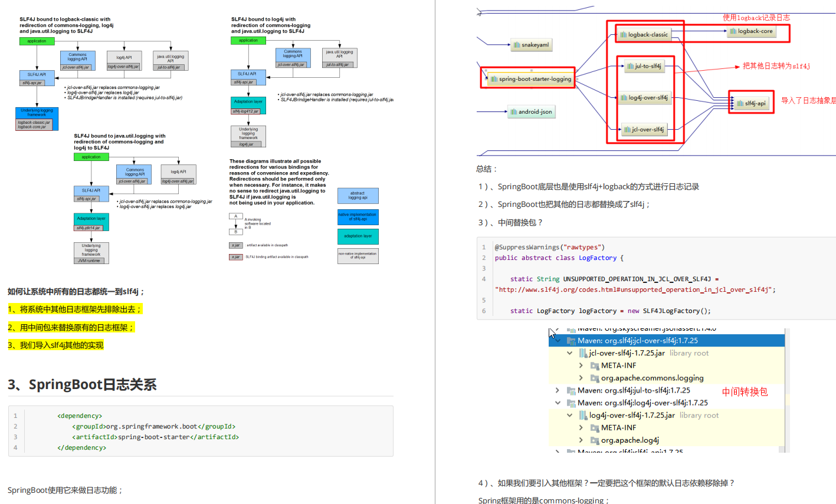Viewport: 836px width, 504px height.
Task: Click the artifactId line "spring-boot-starter"
Action: coord(156,437)
